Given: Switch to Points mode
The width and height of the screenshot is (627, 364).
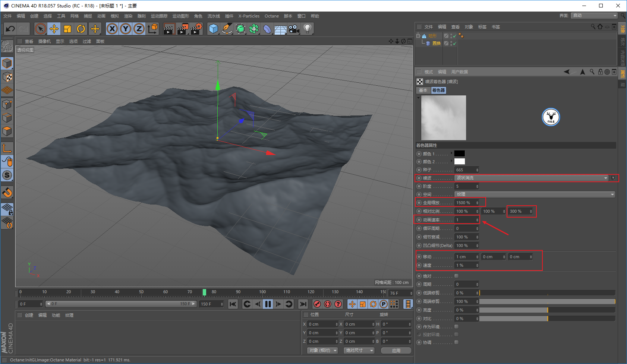Looking at the screenshot, I should 7,104.
